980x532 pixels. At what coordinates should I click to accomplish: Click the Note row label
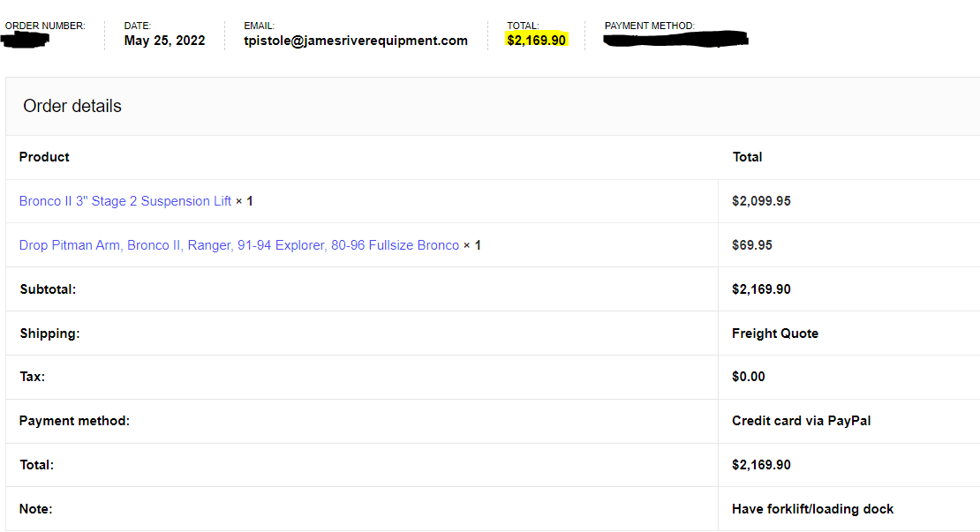(35, 509)
